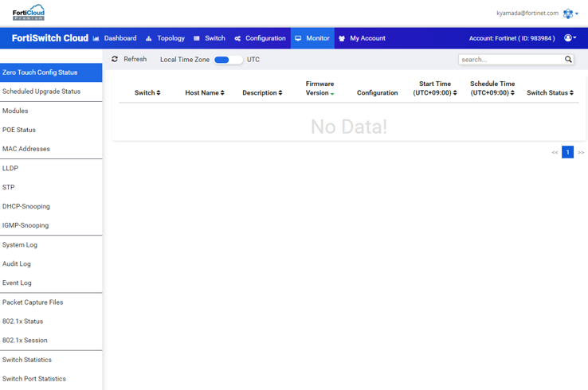
Task: Click the refresh icon
Action: [x=115, y=59]
